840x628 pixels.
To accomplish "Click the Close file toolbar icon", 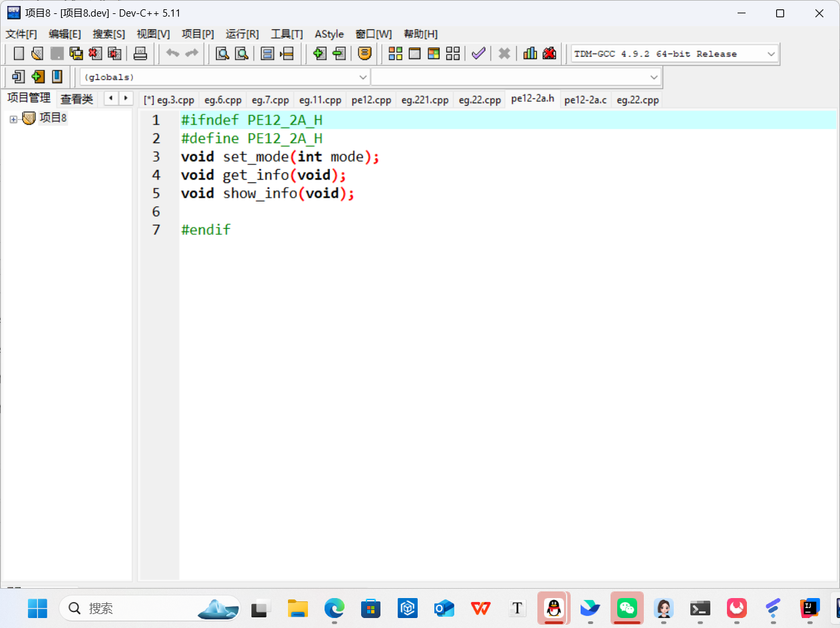I will coord(95,54).
